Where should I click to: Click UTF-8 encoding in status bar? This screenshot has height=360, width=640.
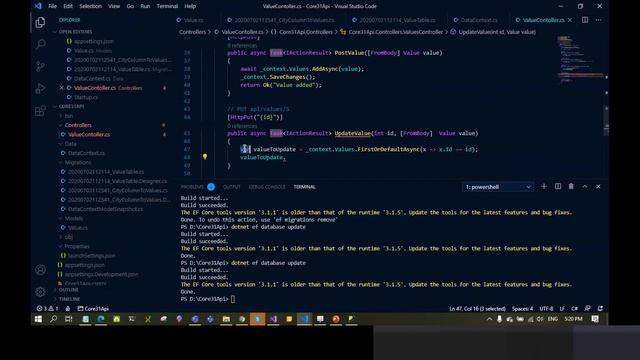[546, 309]
